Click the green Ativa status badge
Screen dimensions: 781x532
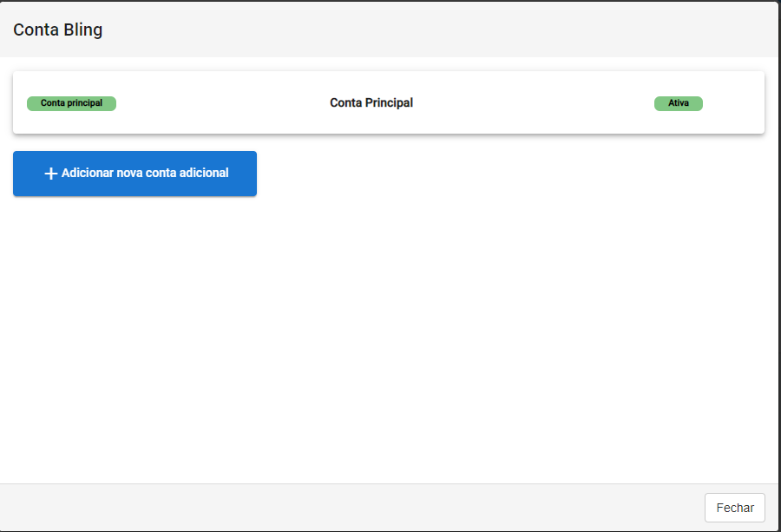(x=679, y=103)
